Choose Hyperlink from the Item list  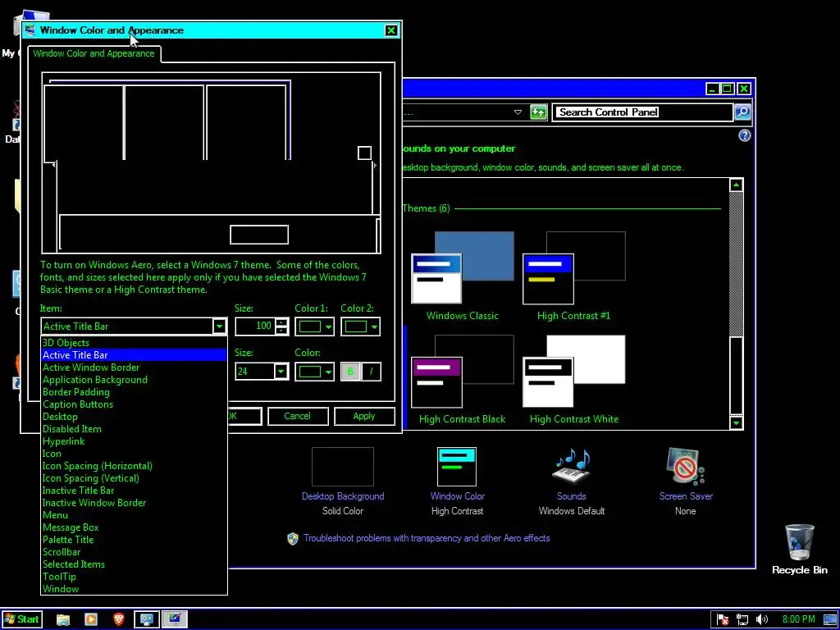134,441
